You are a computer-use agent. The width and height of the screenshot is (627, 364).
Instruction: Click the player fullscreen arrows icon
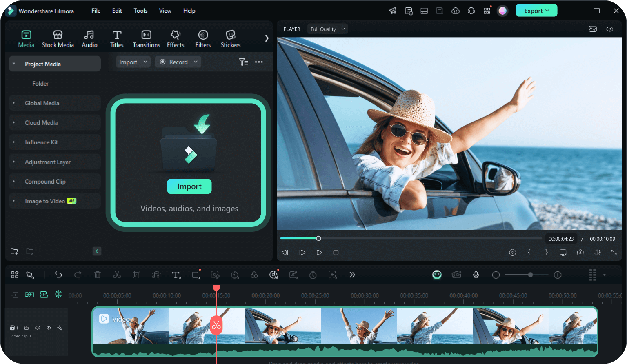(614, 253)
